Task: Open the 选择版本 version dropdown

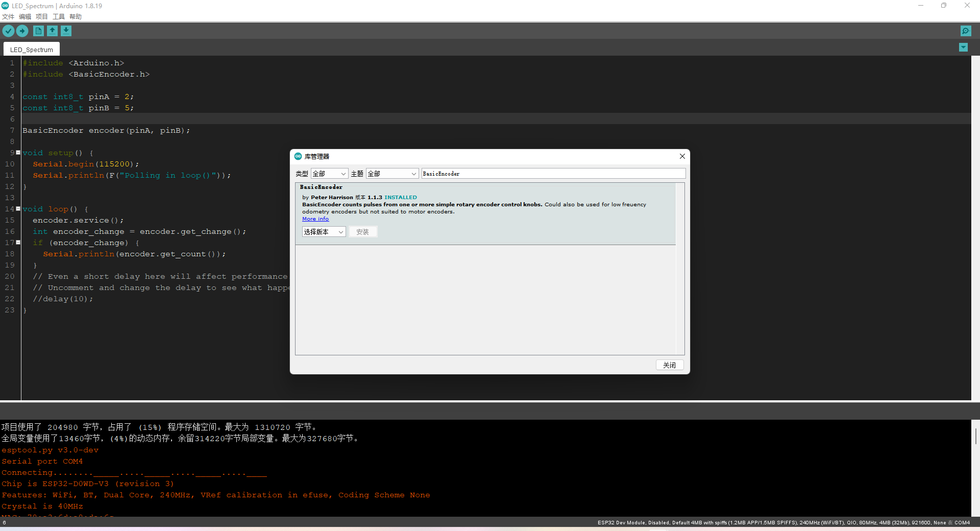Action: (x=324, y=232)
